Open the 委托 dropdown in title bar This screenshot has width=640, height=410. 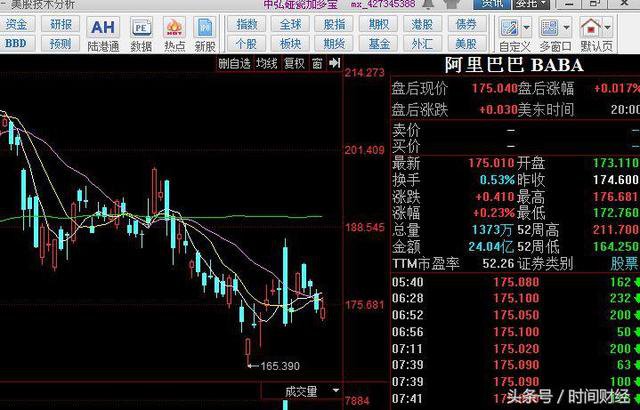(531, 4)
